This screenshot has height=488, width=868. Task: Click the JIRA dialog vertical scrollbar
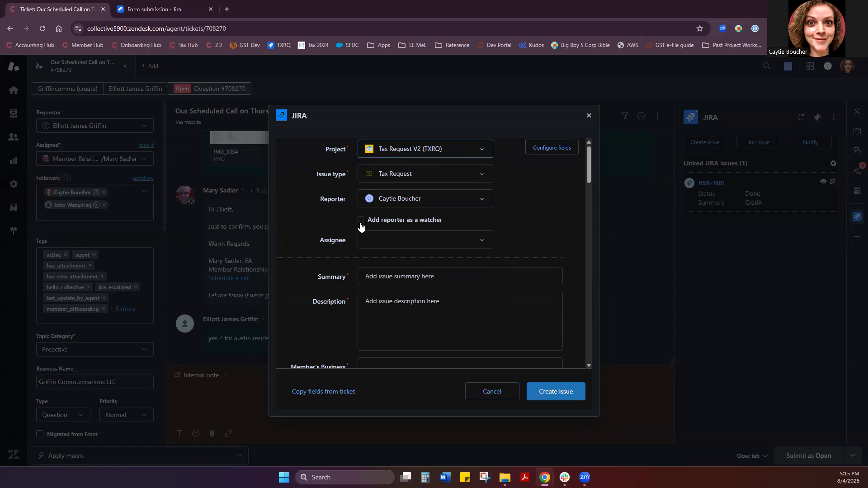(589, 165)
